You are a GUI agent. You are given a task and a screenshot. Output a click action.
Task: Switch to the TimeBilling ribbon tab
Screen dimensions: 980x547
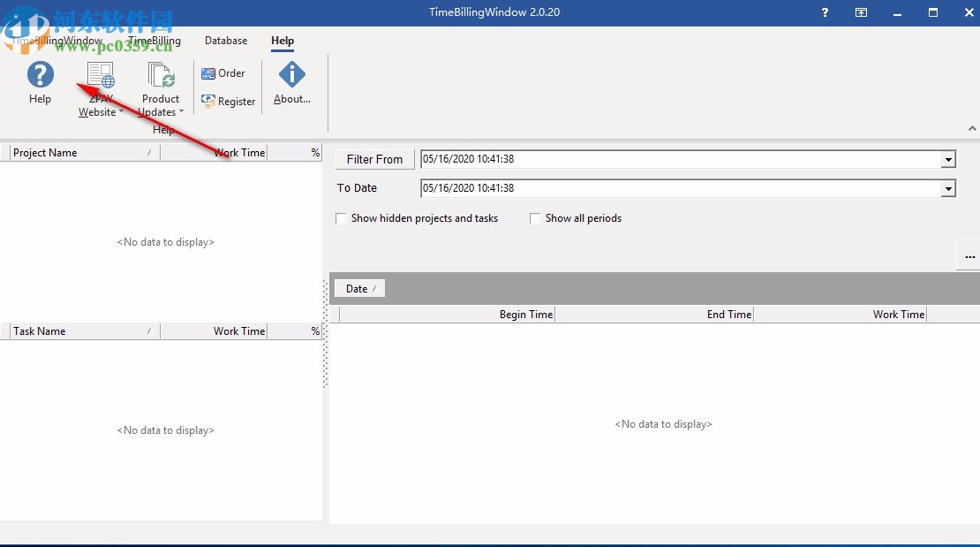(155, 41)
